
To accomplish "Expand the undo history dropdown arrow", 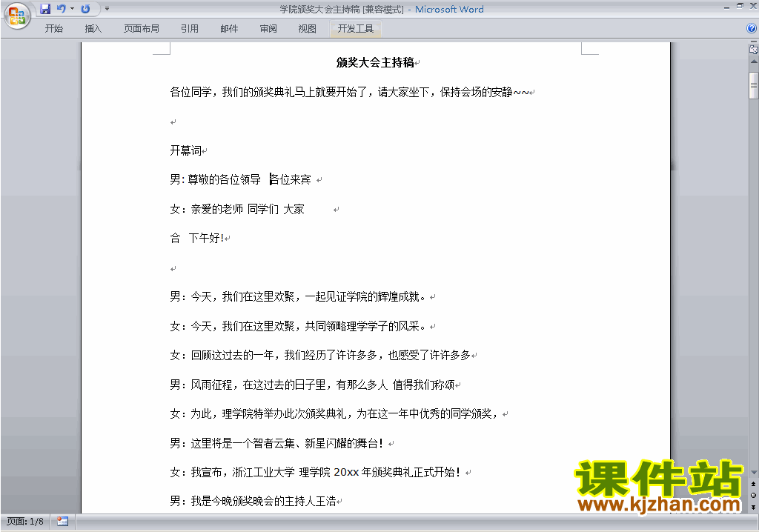I will 72,9.
